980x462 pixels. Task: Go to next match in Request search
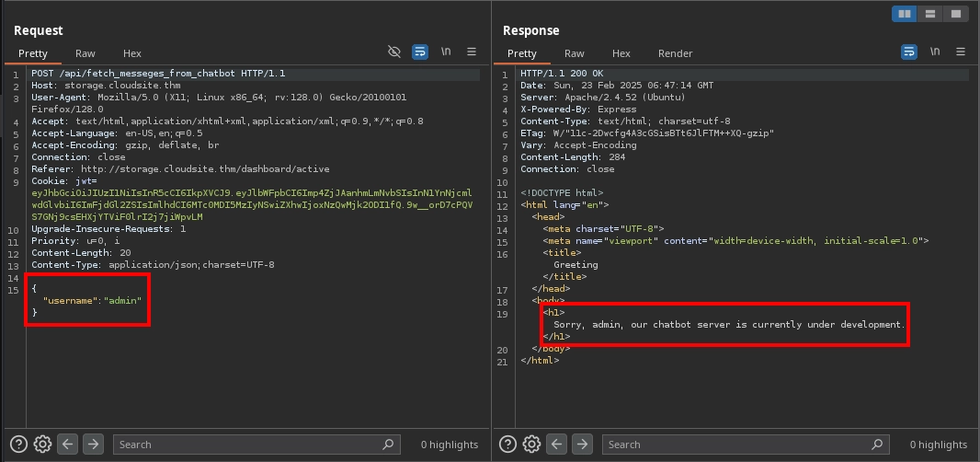click(93, 445)
